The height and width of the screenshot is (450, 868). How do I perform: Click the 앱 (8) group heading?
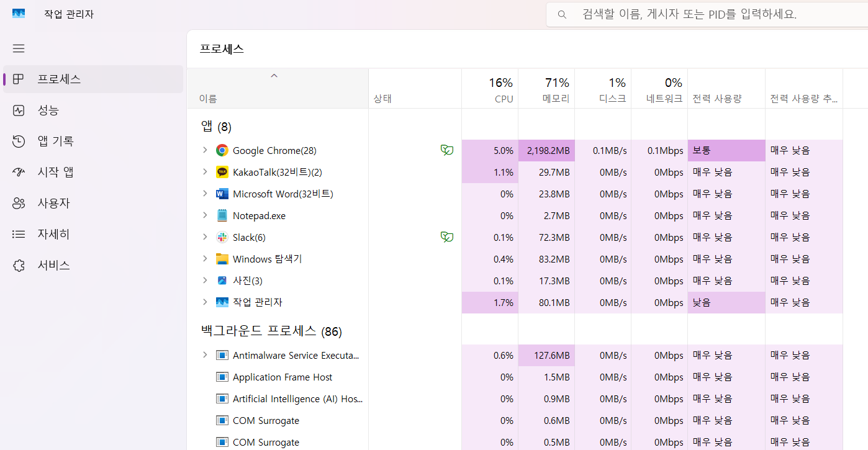click(x=216, y=127)
